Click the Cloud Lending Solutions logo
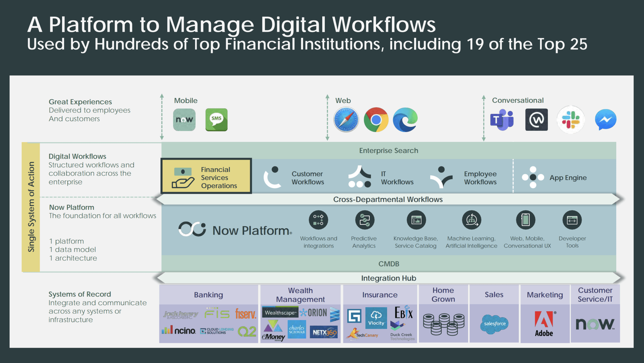Image resolution: width=644 pixels, height=363 pixels. click(217, 331)
